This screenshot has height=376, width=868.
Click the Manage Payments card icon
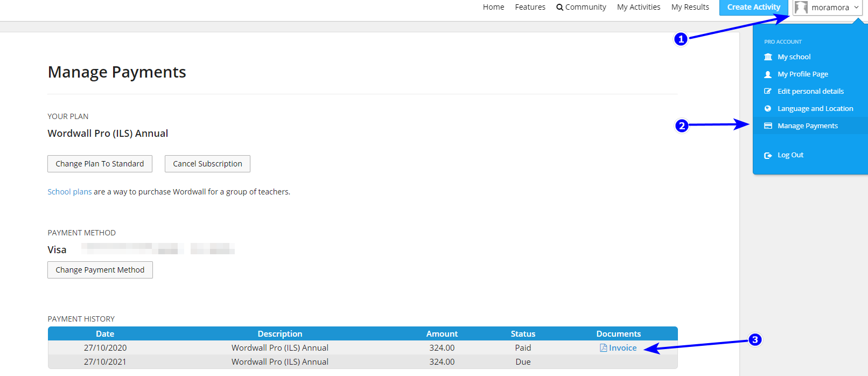[768, 126]
